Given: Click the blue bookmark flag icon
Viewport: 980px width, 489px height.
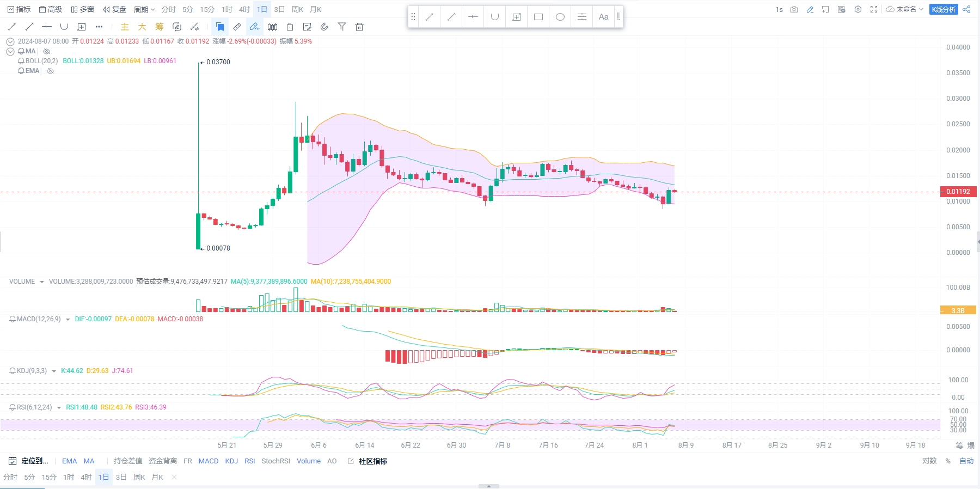Looking at the screenshot, I should click(220, 27).
